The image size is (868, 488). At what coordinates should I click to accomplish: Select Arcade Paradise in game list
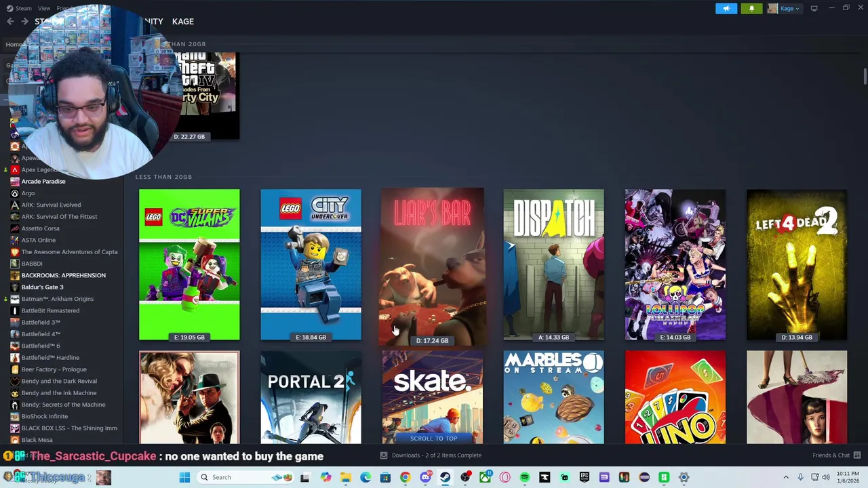[43, 181]
